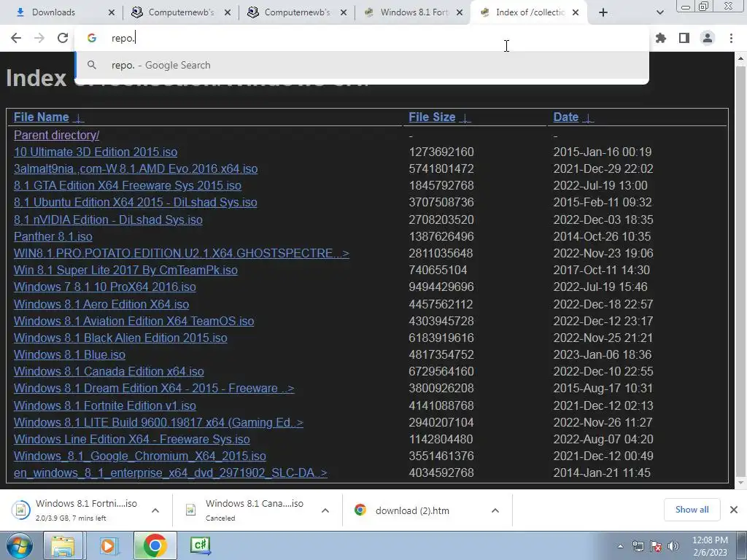This screenshot has height=560, width=747.
Task: Go back using the browser back arrow
Action: pos(16,38)
